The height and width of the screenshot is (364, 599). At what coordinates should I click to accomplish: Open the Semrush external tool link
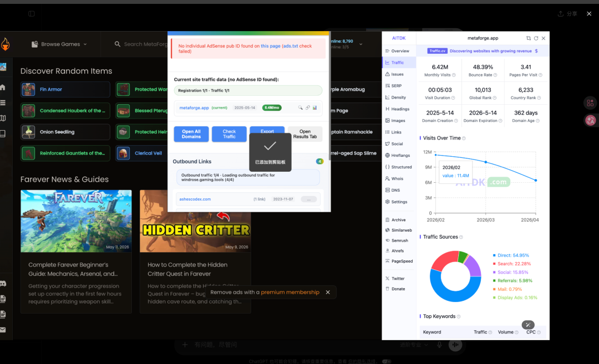click(397, 240)
